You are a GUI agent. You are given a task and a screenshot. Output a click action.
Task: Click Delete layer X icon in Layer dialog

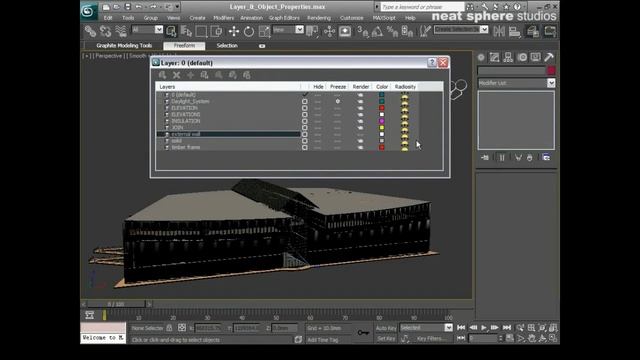click(x=176, y=75)
